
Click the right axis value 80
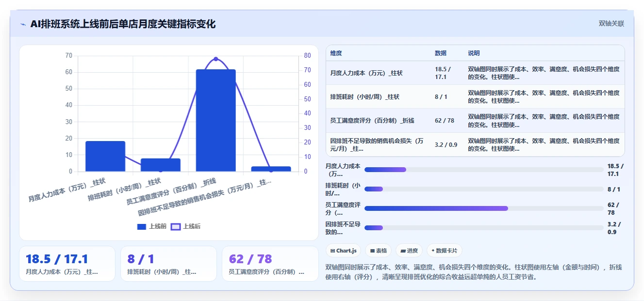(307, 55)
